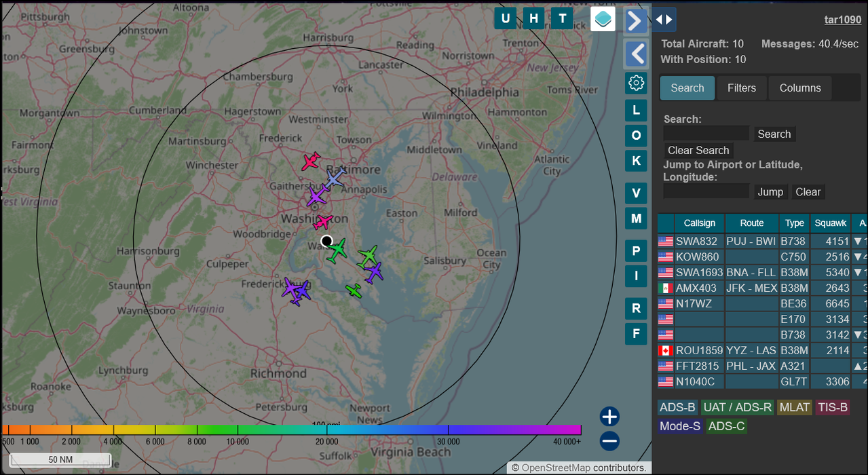Toggle the I map option
Viewport: 868px width, 475px height.
(x=636, y=276)
